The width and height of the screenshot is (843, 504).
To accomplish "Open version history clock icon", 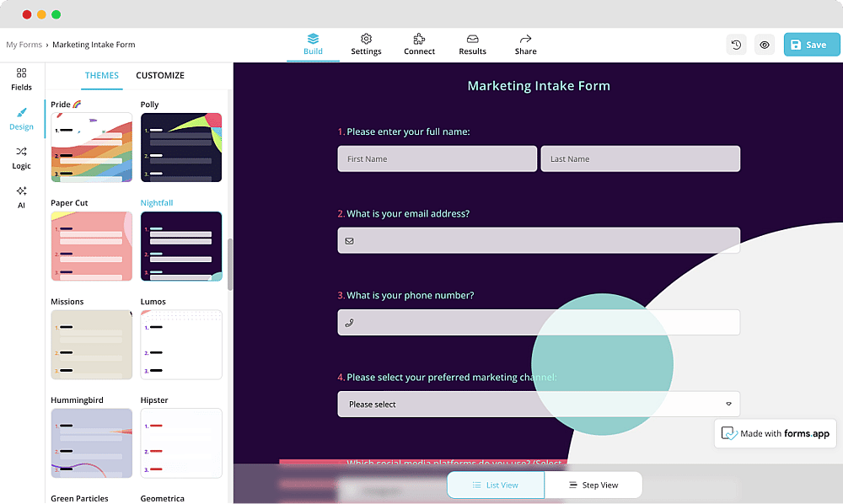I will pyautogui.click(x=737, y=45).
